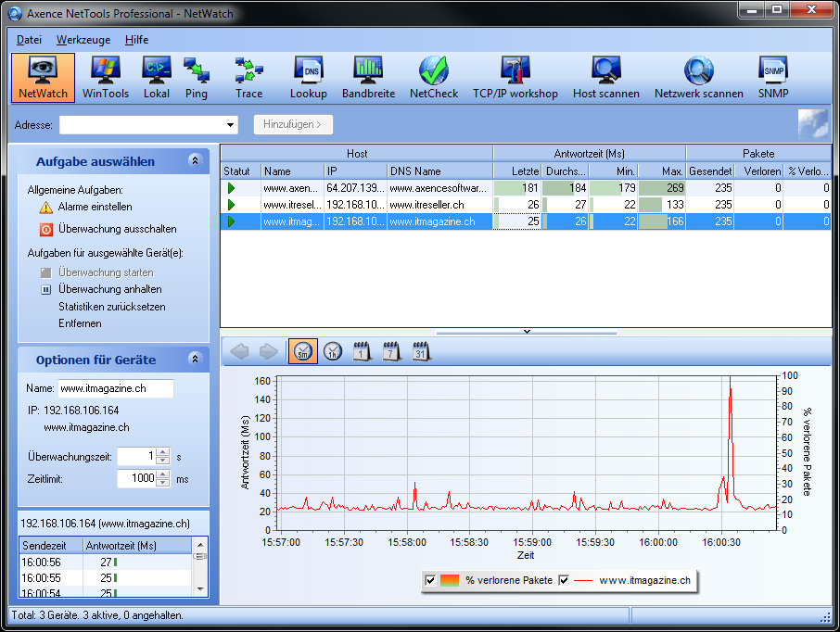The width and height of the screenshot is (840, 632).
Task: Open the WinTools tool
Action: pyautogui.click(x=106, y=78)
